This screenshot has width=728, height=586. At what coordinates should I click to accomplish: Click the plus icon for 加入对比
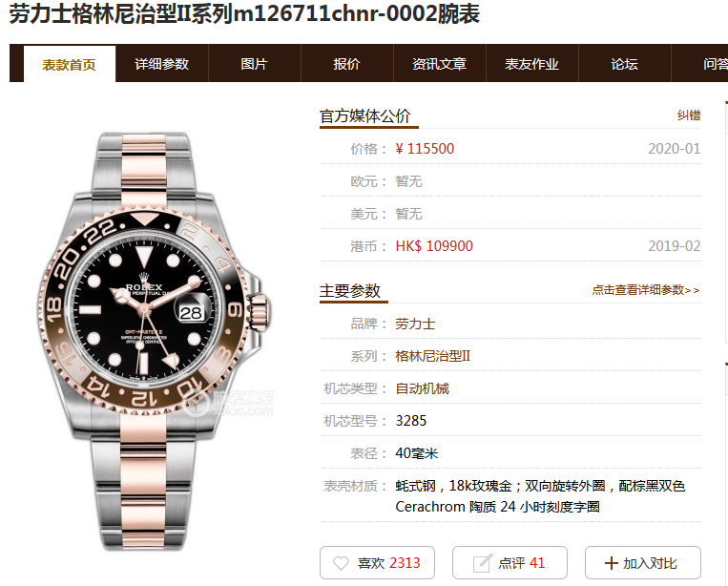(611, 563)
